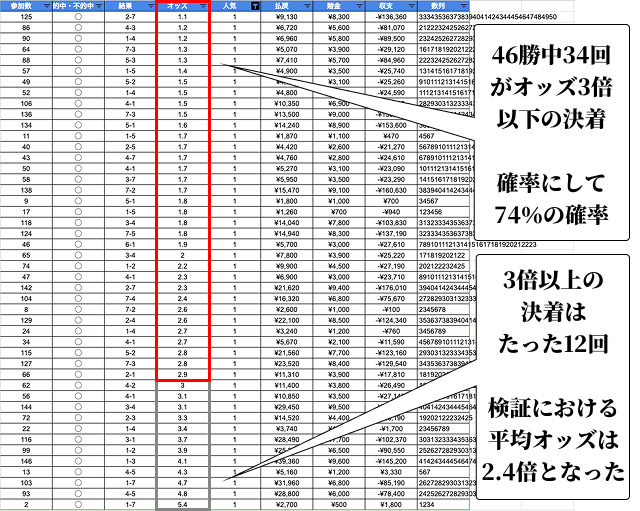Screen dimensions: 640x511
Task: Select the payout cell ¥9,130
Action: 286,17
